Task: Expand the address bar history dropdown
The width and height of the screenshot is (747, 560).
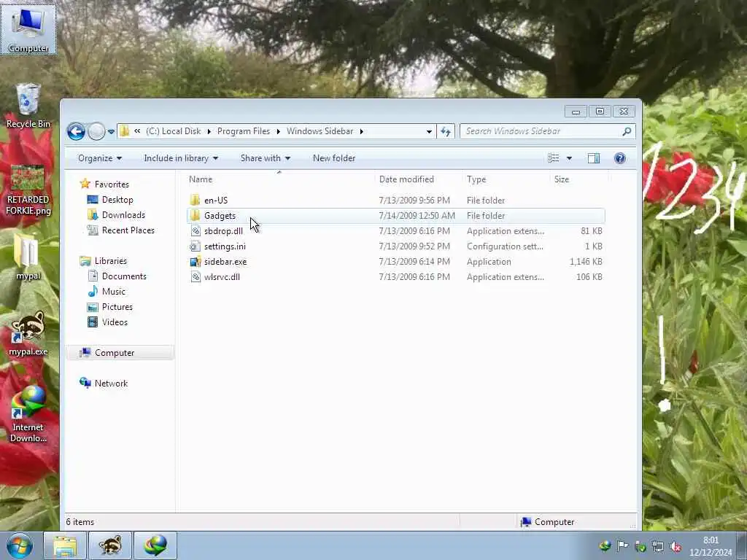Action: 429,132
